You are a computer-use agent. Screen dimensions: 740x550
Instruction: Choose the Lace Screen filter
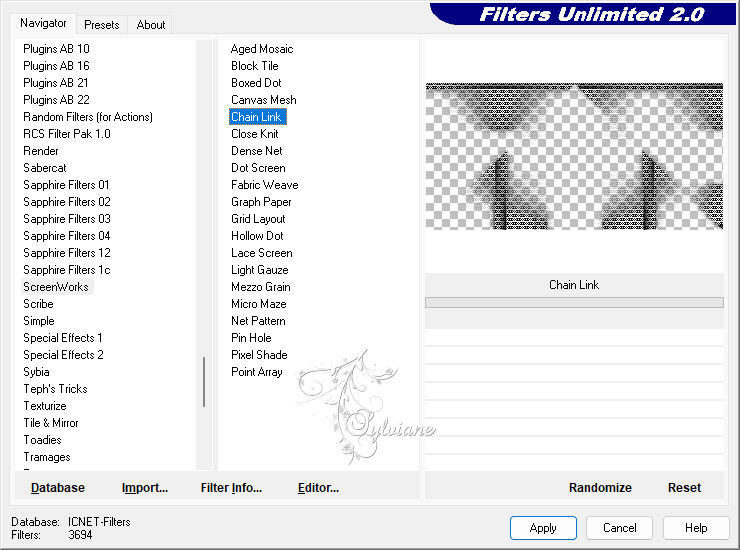point(261,253)
